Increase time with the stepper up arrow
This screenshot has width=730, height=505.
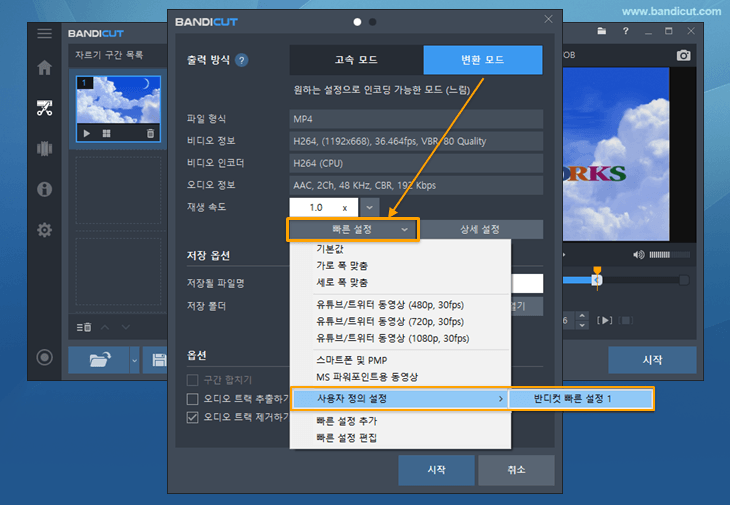(x=582, y=316)
